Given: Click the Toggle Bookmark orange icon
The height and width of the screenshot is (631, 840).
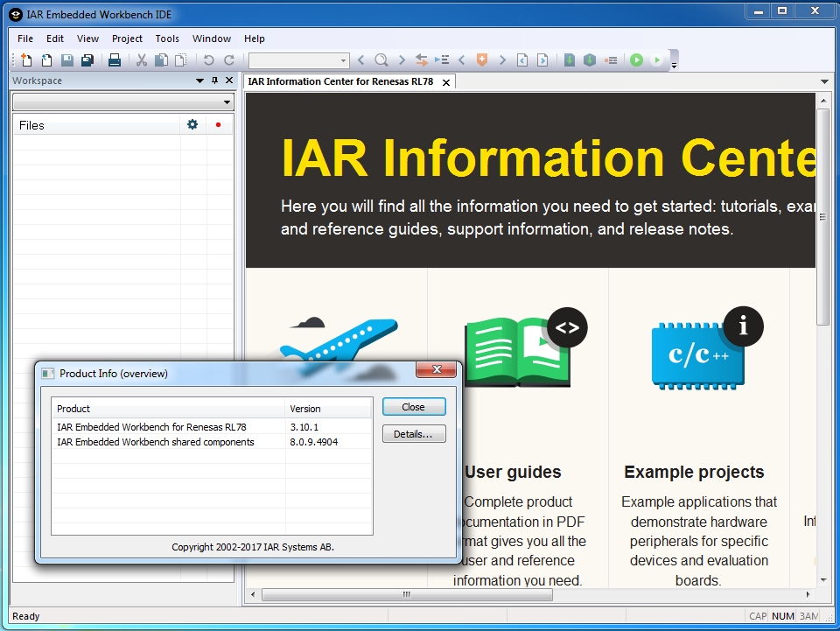Looking at the screenshot, I should click(482, 60).
